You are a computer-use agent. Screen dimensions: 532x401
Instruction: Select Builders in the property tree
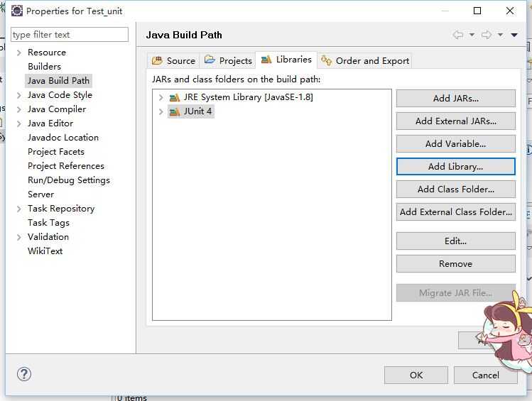45,67
